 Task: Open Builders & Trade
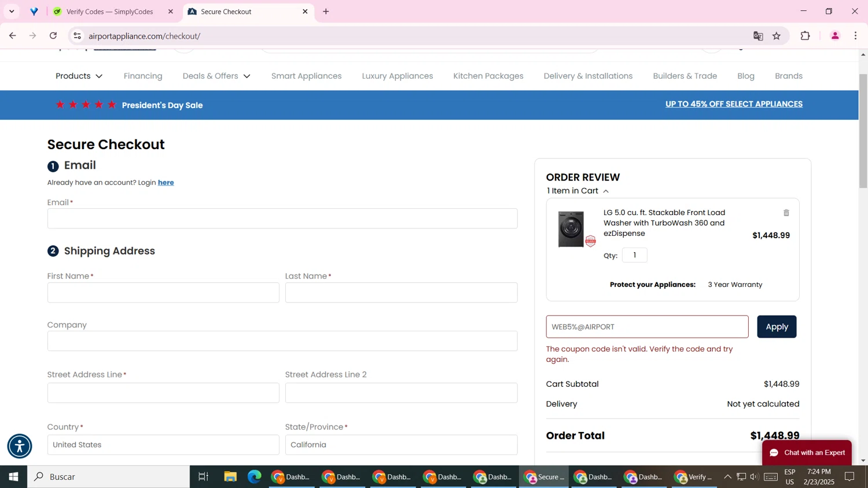pyautogui.click(x=685, y=76)
